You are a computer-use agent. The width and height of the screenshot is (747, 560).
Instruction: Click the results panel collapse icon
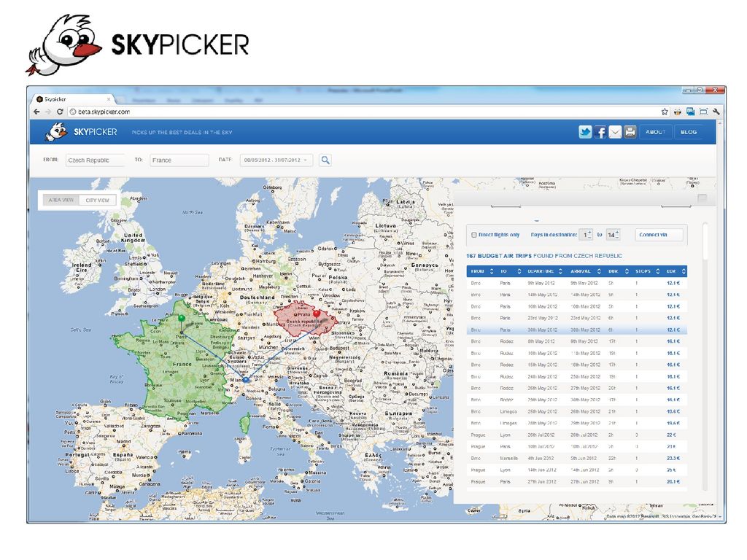coord(703,198)
